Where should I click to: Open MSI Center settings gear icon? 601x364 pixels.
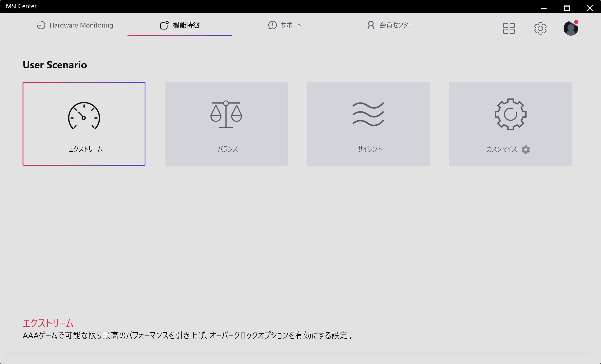540,28
